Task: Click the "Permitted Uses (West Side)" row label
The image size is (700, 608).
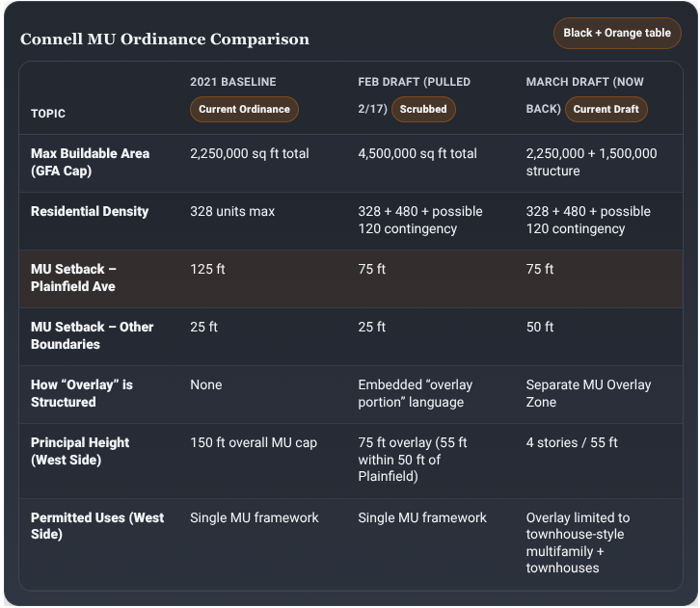Action: point(97,525)
